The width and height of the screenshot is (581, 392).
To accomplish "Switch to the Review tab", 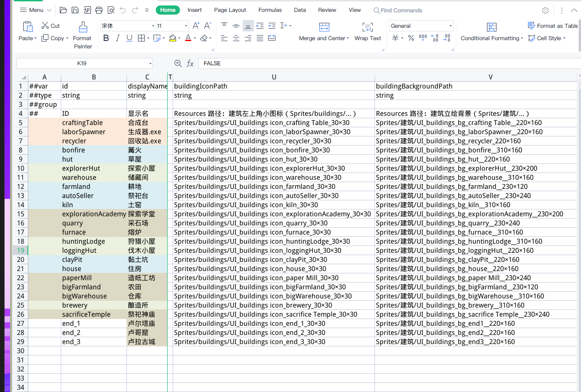I will [327, 10].
